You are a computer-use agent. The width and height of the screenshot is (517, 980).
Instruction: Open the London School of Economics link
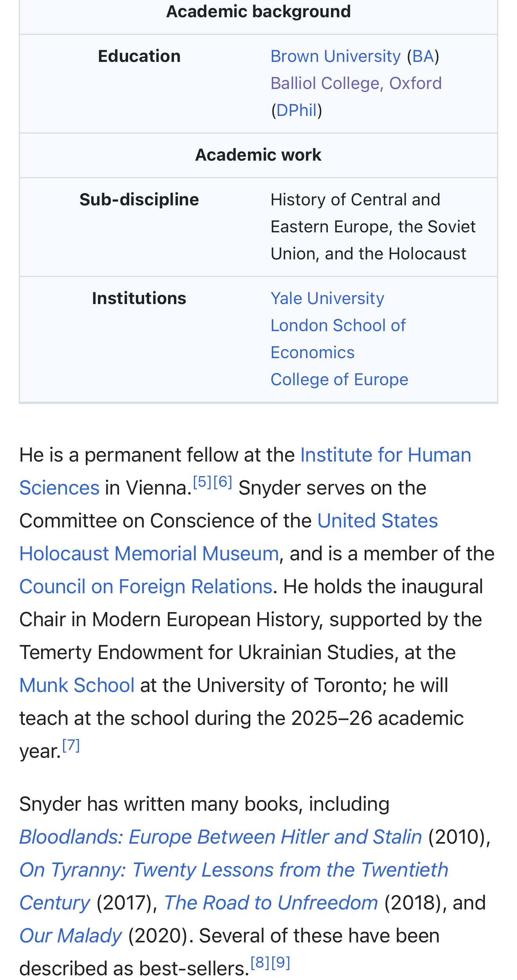338,339
